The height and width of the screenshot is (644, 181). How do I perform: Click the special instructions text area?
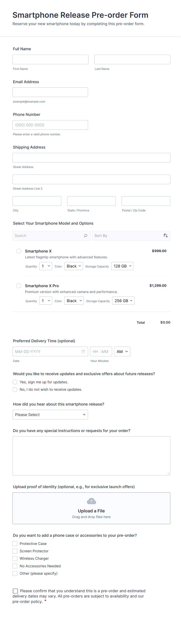coord(91,456)
